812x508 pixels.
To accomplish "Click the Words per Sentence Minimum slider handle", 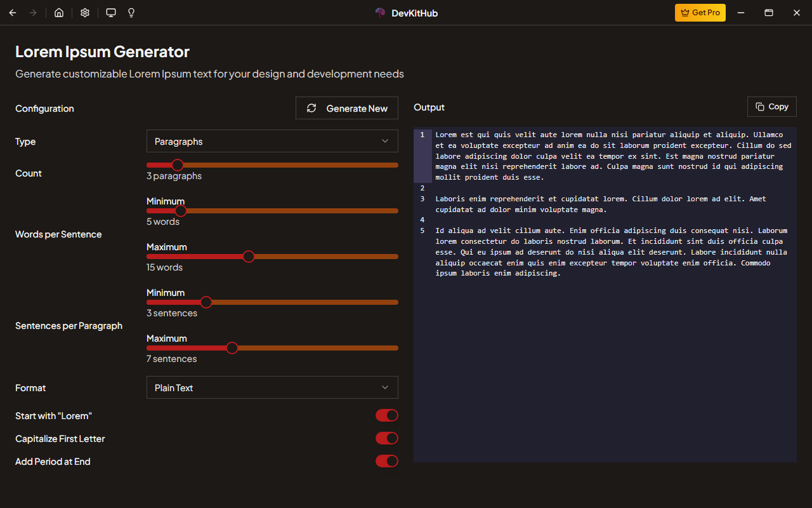I will coord(181,211).
